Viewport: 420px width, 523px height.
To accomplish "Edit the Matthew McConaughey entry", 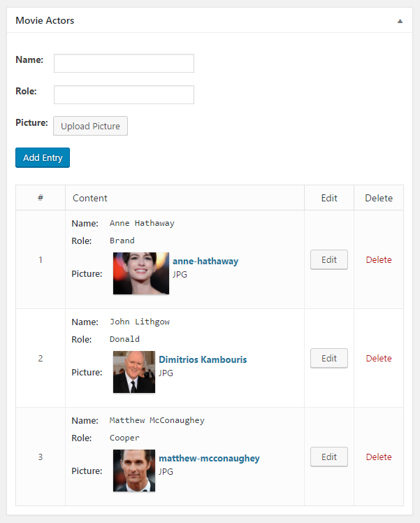I will (x=329, y=457).
